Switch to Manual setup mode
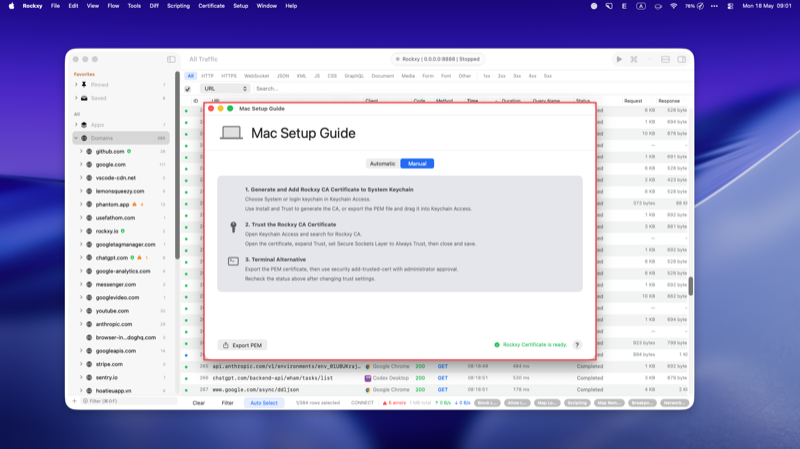The height and width of the screenshot is (449, 800). pos(417,164)
